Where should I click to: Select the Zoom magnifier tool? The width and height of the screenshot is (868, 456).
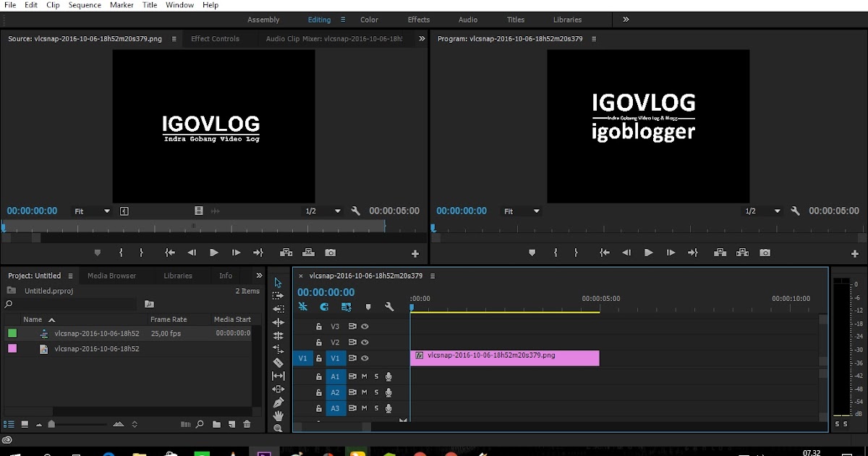click(278, 428)
